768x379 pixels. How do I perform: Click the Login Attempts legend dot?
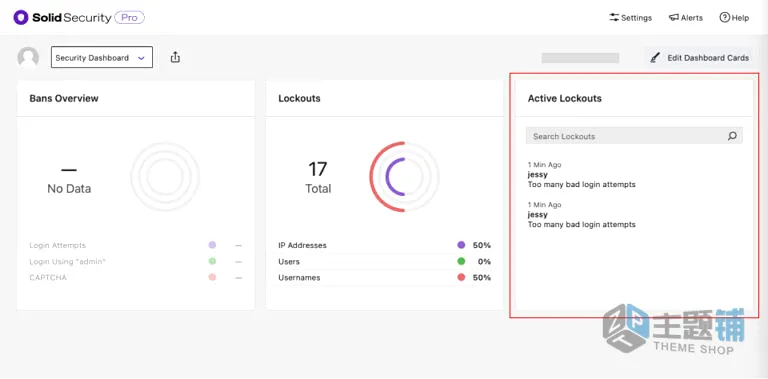pos(212,245)
